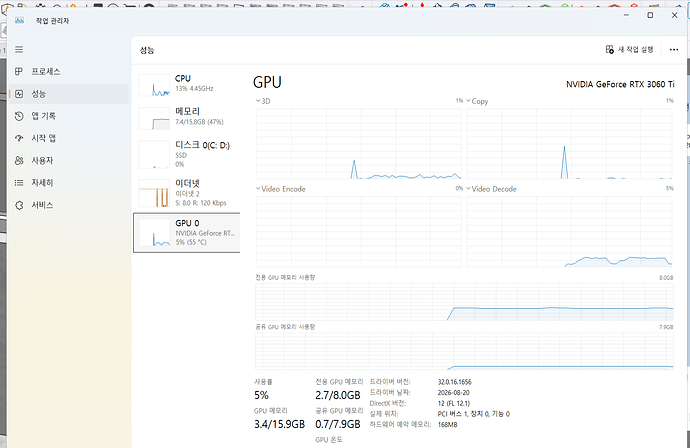This screenshot has height=448, width=690.
Task: Click driver date 2026-08-20
Action: click(x=453, y=393)
